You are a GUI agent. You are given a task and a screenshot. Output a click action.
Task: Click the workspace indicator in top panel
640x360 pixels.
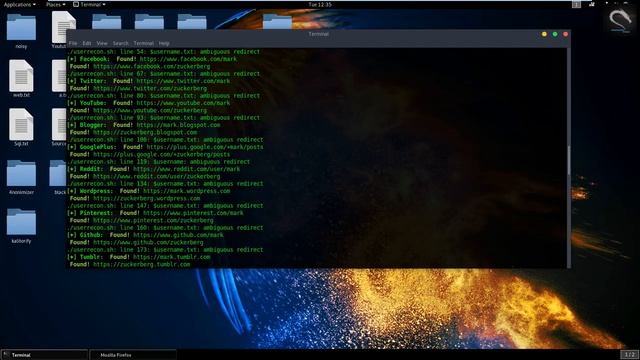(x=576, y=4)
